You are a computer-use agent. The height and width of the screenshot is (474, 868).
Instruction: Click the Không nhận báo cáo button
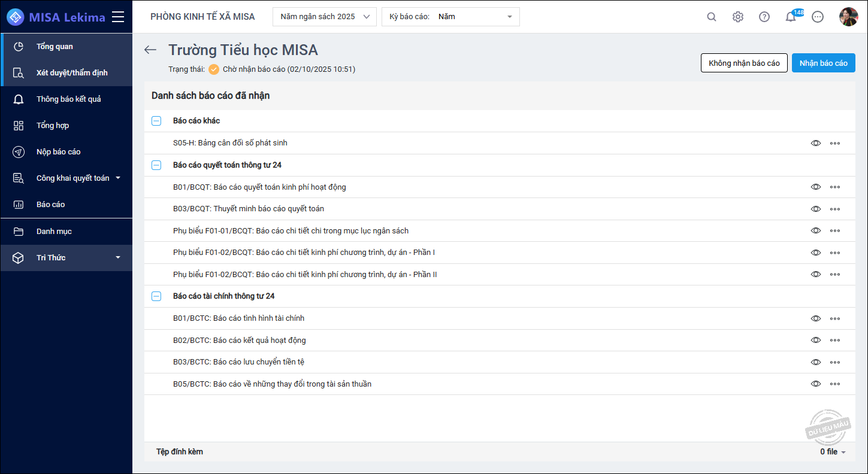pyautogui.click(x=744, y=63)
